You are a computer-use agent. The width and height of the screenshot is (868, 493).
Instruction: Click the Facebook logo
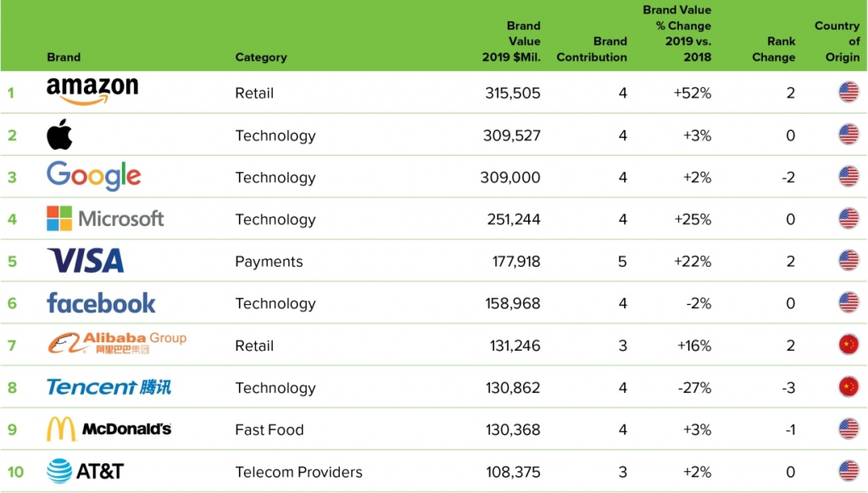click(x=101, y=302)
